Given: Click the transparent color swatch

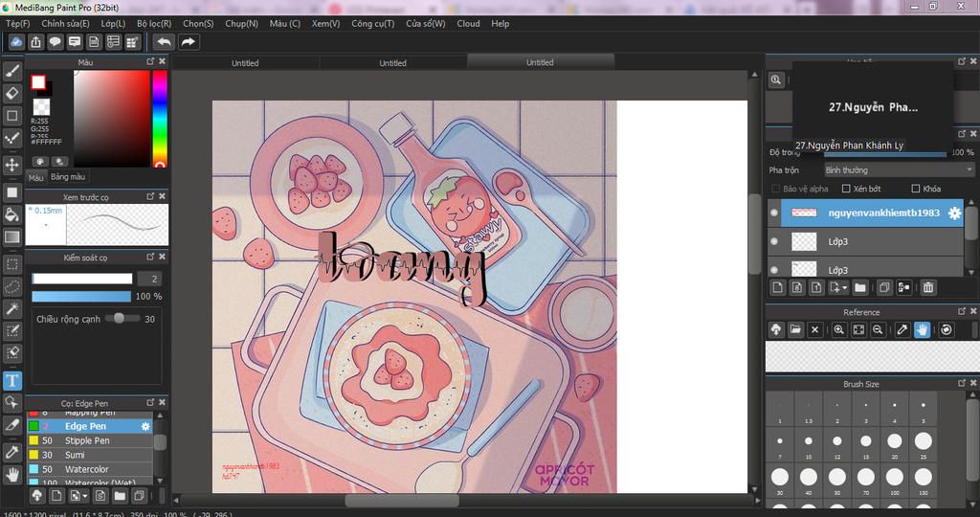Looking at the screenshot, I should pyautogui.click(x=41, y=107).
